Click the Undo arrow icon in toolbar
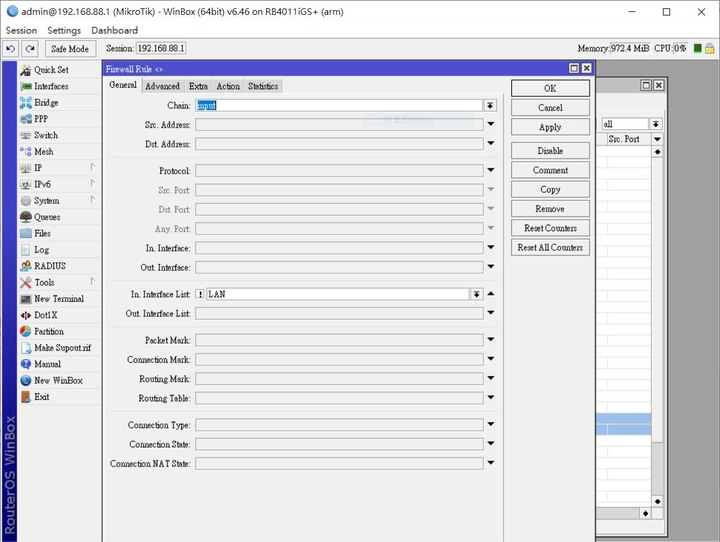The height and width of the screenshot is (542, 720). coord(11,48)
